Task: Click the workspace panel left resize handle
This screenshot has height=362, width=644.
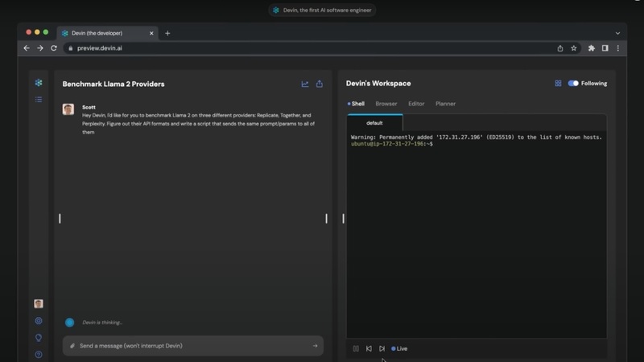Action: 344,218
